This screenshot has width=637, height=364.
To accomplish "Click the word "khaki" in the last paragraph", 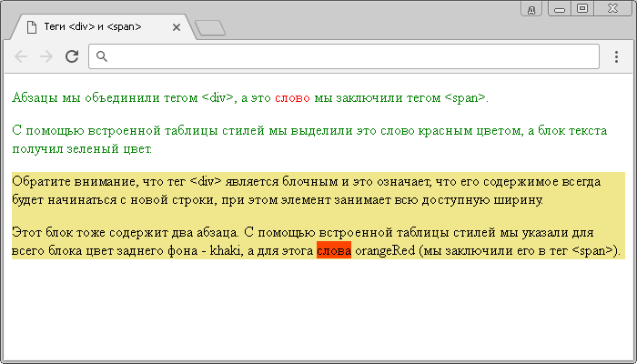I will coord(226,250).
